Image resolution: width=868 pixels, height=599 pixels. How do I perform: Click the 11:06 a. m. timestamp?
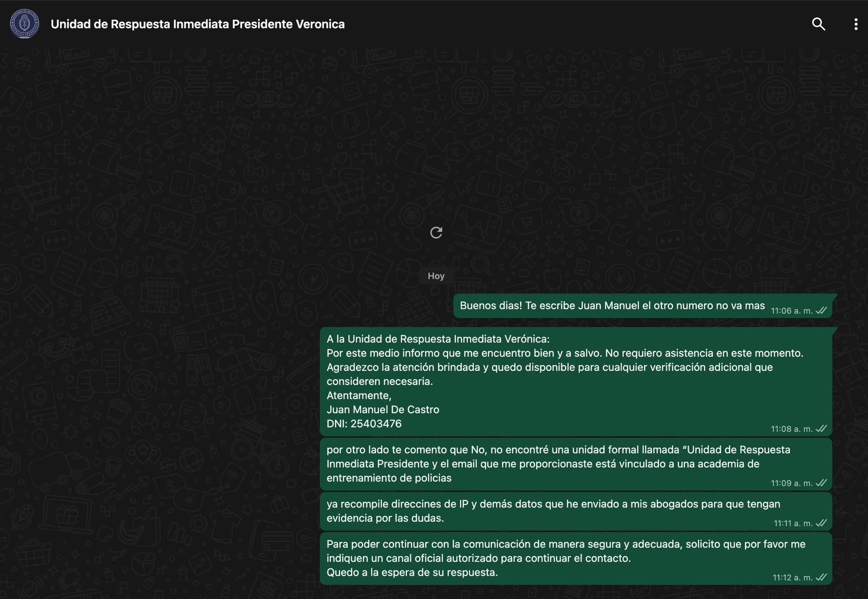click(791, 311)
